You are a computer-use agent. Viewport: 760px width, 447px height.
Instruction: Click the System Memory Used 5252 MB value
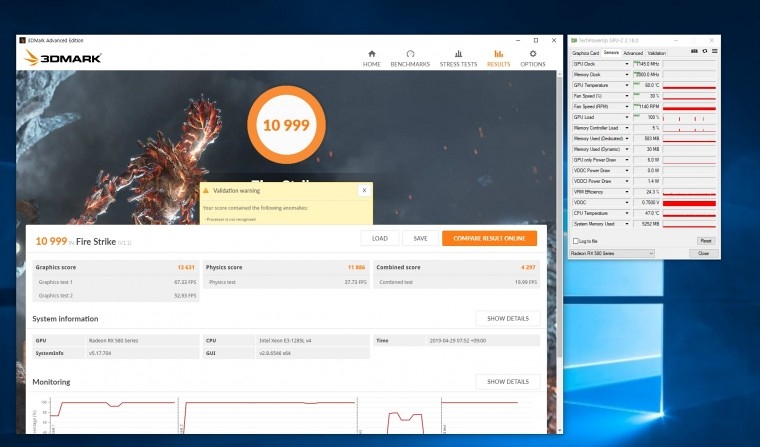[650, 224]
